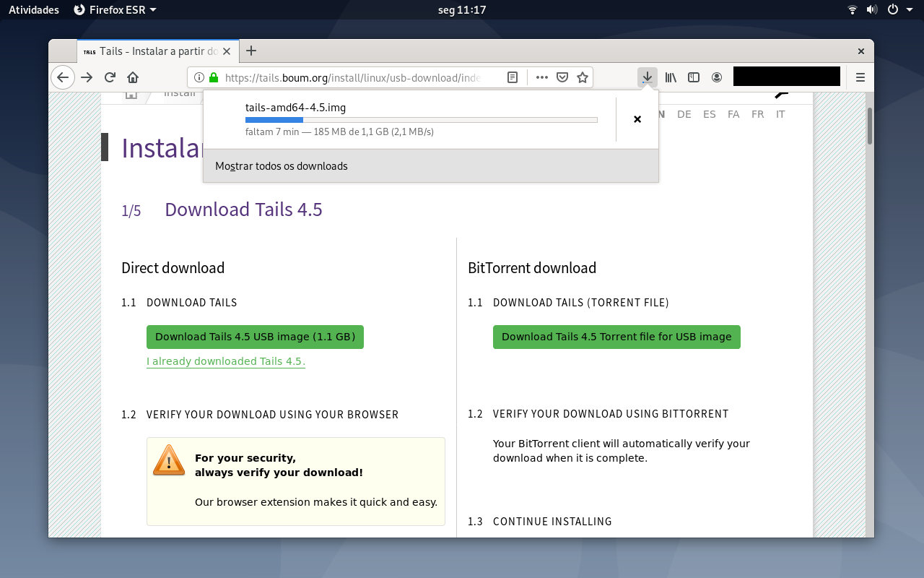Follow 'I already downloaded Tails 4.5' link

click(x=226, y=361)
